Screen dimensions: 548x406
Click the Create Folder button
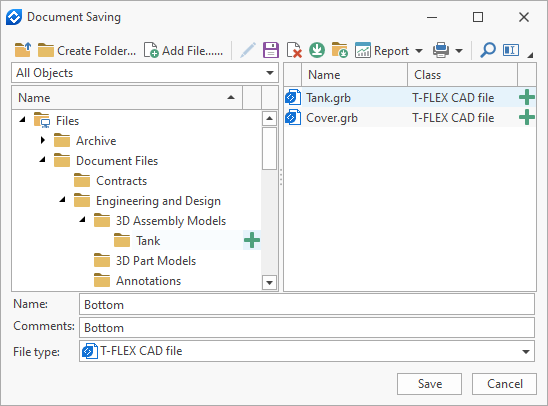(x=87, y=51)
